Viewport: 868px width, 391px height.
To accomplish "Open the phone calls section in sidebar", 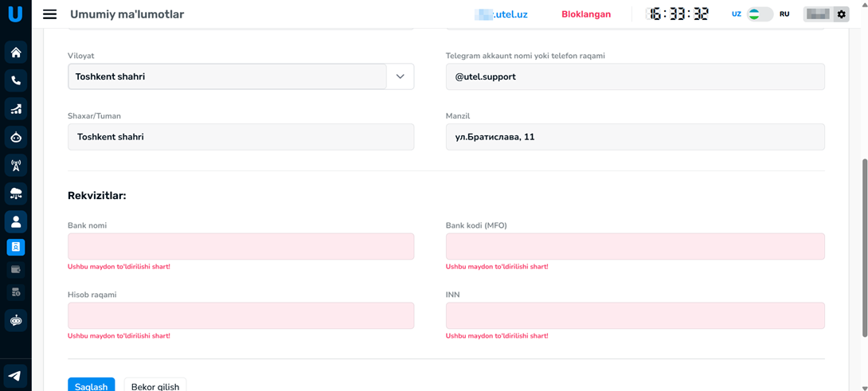I will click(16, 80).
